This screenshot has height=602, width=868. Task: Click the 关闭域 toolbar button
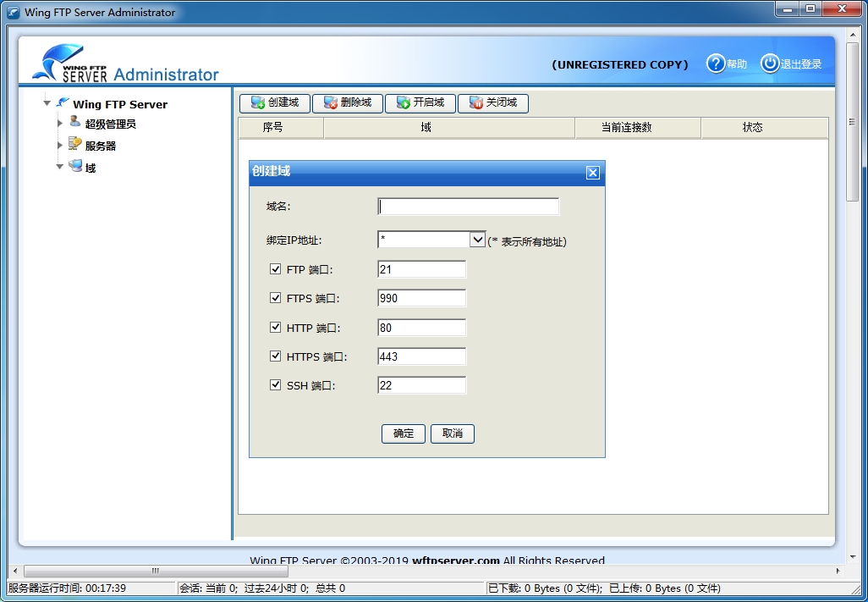492,103
